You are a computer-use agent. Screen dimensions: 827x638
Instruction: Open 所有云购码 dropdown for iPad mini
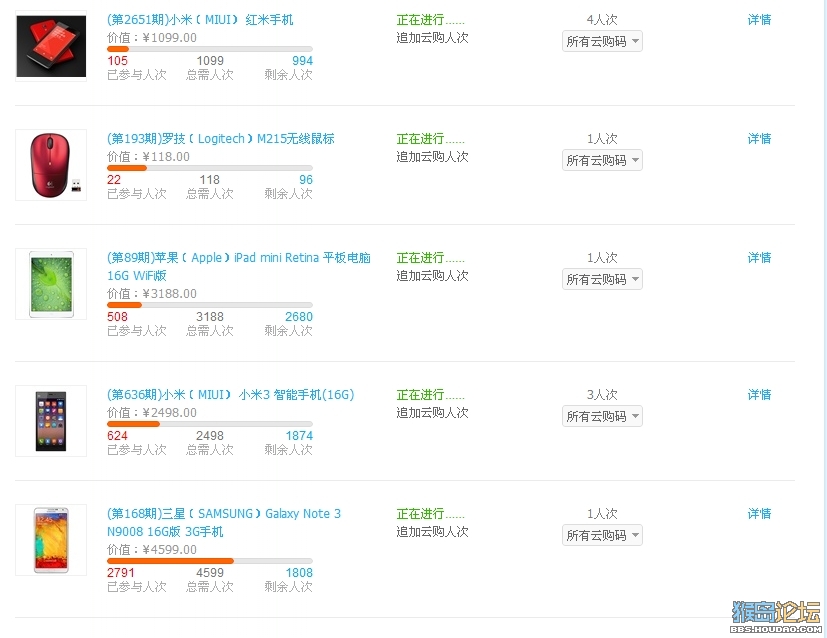click(602, 279)
